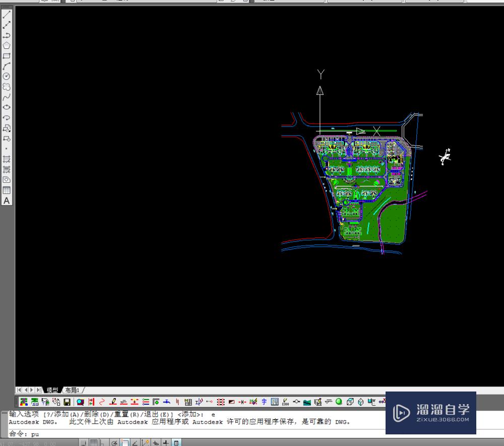This screenshot has height=446, width=504.
Task: Select the Circle tool
Action: coord(7,76)
